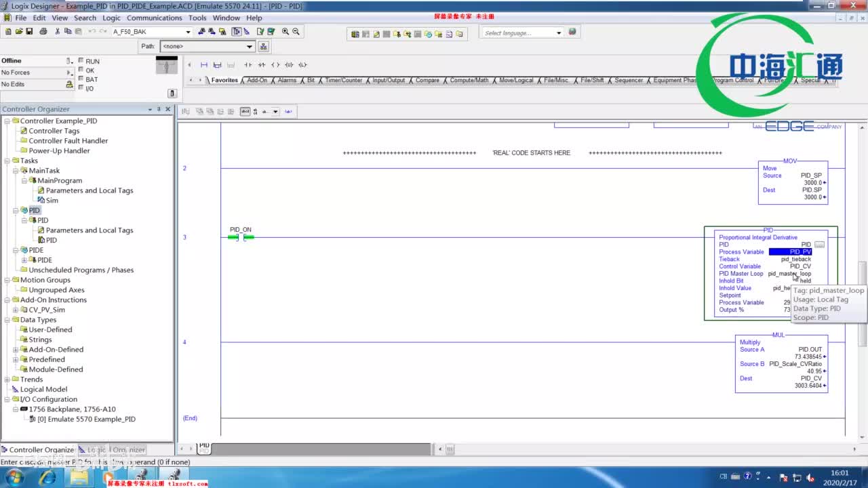The image size is (868, 488).
Task: Collapse the I/O Configuration folder
Action: [x=7, y=399]
